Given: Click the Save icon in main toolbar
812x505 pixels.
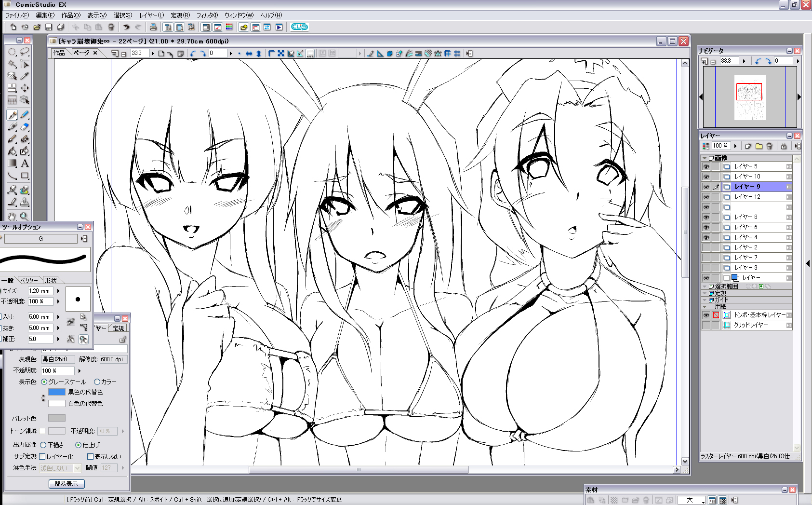Looking at the screenshot, I should click(49, 27).
